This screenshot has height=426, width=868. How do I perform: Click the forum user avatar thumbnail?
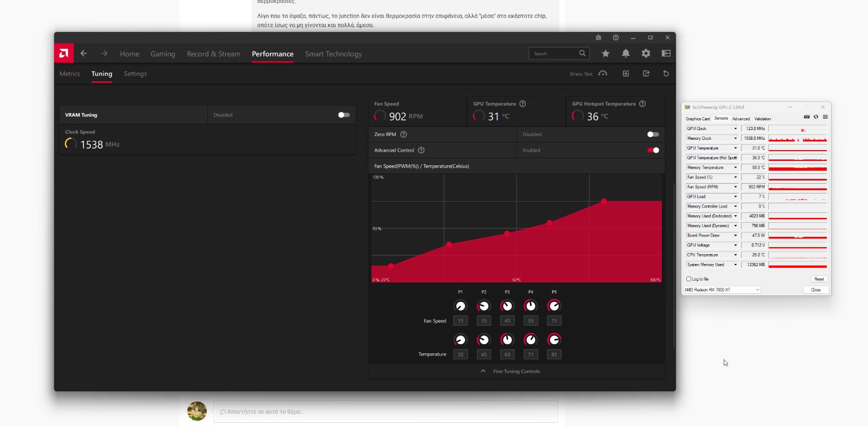(197, 411)
